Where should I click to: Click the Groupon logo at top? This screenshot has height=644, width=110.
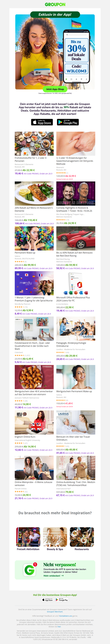55,4
